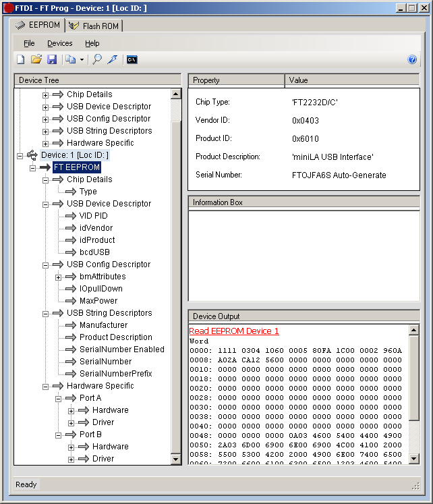Select the idProduct tree item
Image resolution: width=433 pixels, height=504 pixels.
[97, 240]
